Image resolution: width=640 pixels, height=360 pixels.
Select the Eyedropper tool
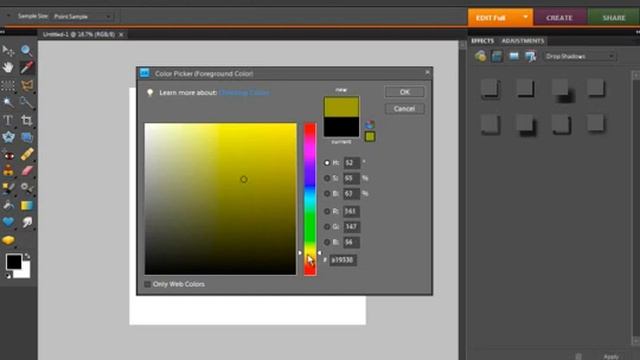pos(27,67)
